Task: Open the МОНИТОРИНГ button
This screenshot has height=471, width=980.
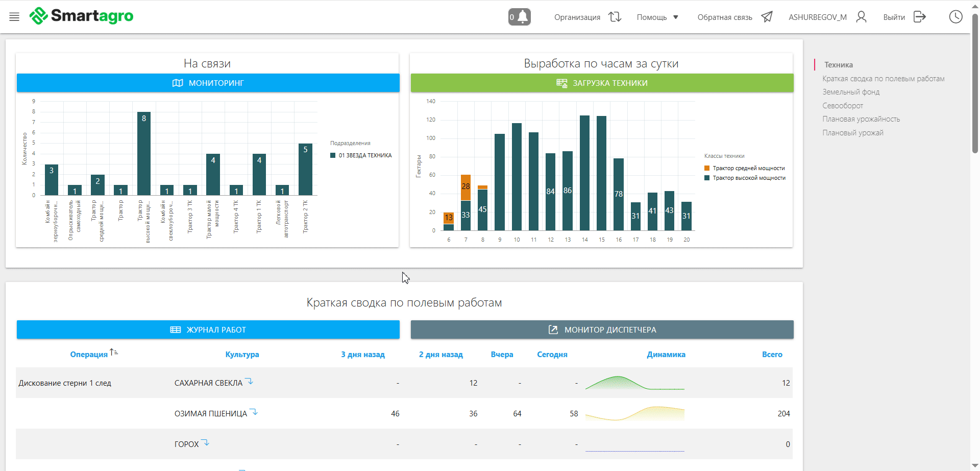Action: [x=208, y=83]
